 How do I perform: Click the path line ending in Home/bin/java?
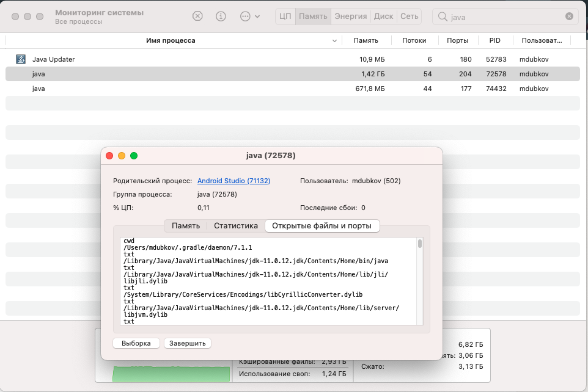point(255,261)
